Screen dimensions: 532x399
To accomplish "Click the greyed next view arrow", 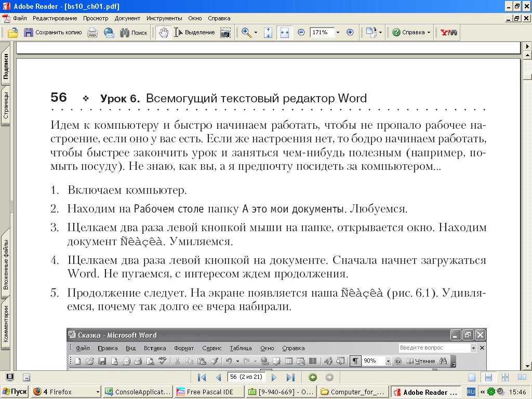I will pos(329,377).
